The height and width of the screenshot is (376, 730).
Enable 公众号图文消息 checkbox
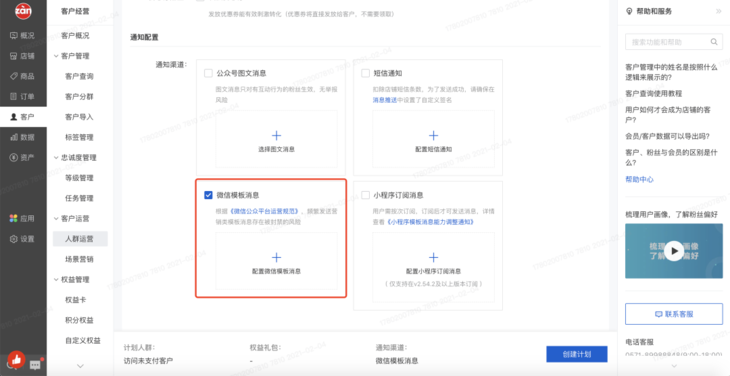click(208, 73)
